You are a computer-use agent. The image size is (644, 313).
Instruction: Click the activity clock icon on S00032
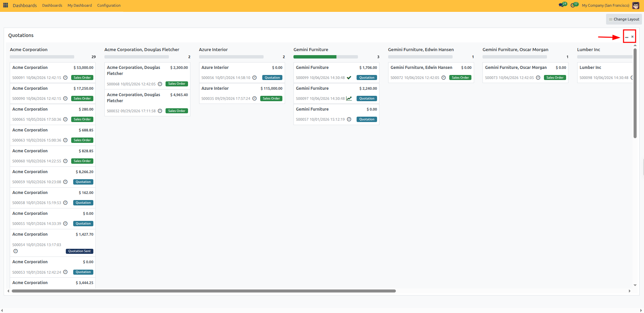point(160,111)
